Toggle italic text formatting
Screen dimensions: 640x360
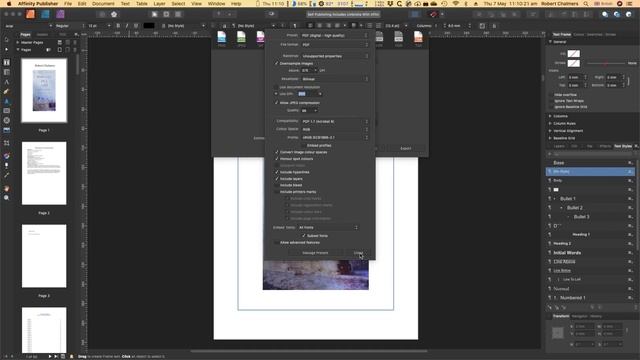(127, 26)
